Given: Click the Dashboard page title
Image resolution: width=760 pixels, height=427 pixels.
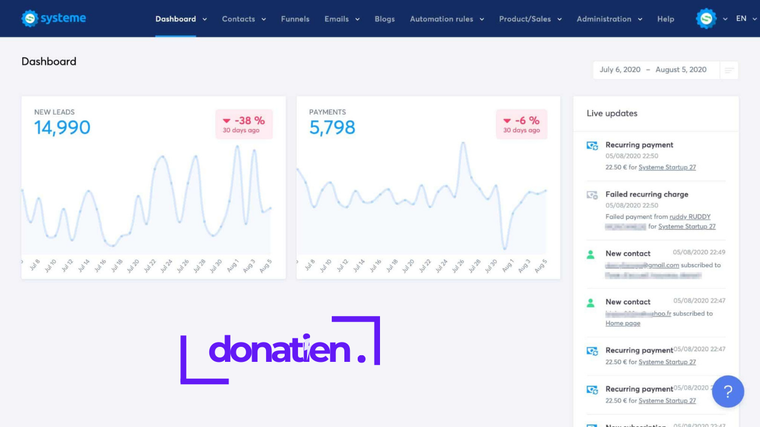Looking at the screenshot, I should point(49,62).
